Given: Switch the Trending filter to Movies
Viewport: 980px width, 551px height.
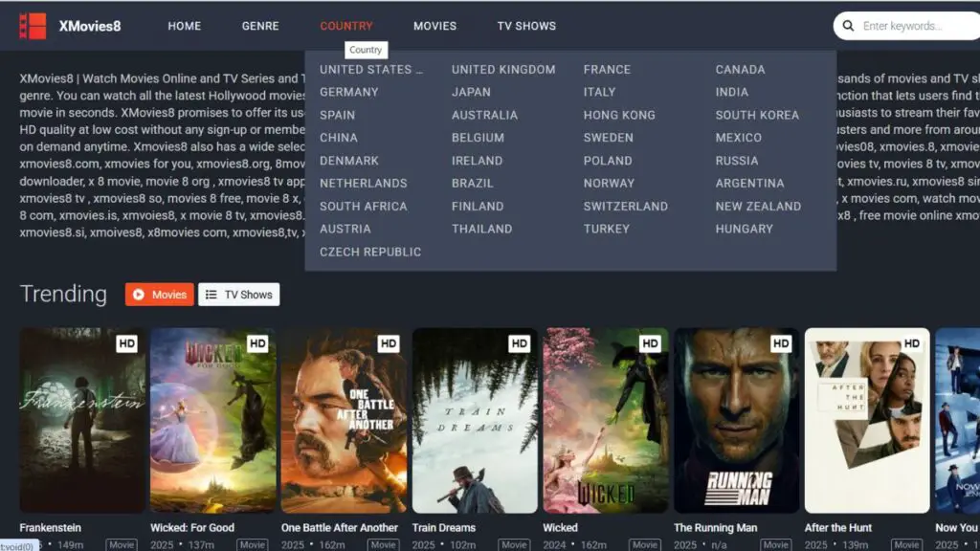Looking at the screenshot, I should click(159, 295).
